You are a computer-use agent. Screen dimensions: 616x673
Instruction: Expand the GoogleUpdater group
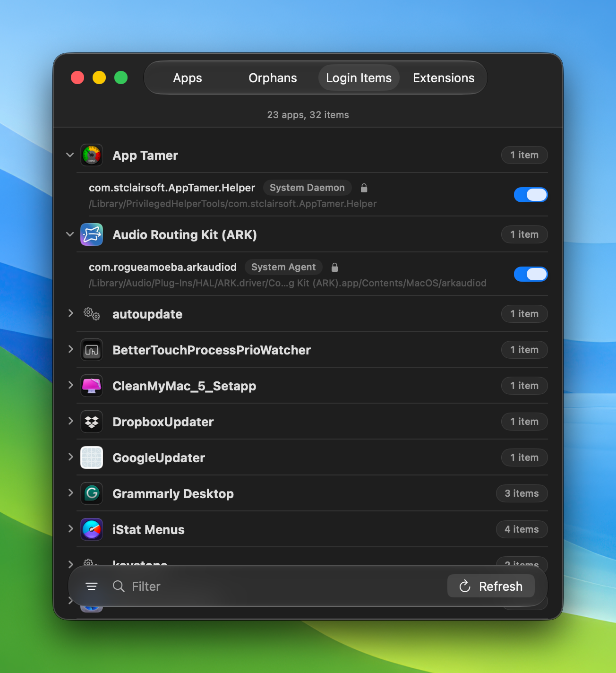click(x=70, y=457)
